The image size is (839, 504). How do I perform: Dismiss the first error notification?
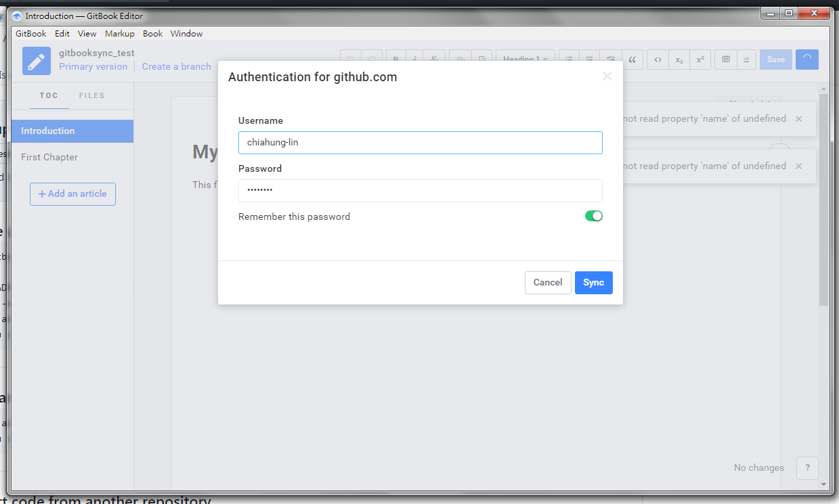798,119
